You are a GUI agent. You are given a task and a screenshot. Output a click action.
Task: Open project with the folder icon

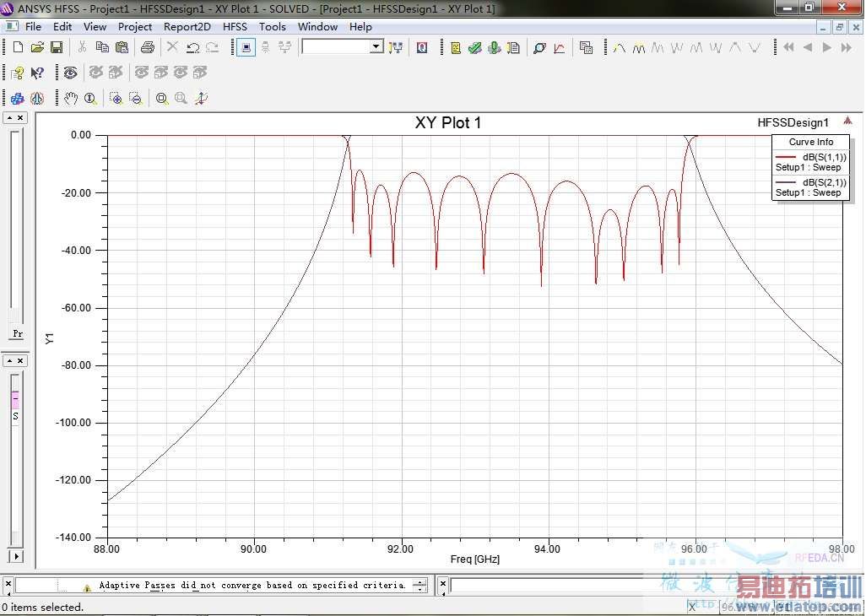point(37,48)
